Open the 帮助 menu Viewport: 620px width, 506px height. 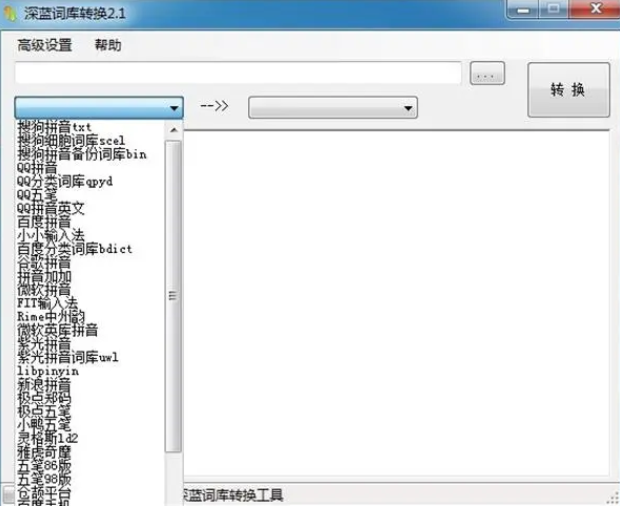click(x=108, y=45)
